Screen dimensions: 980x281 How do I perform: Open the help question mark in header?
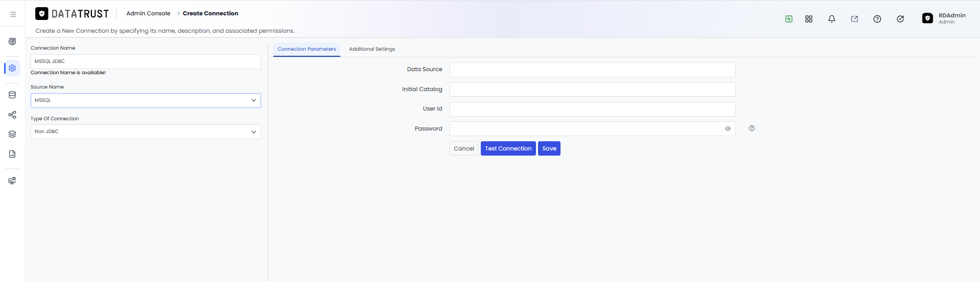click(877, 19)
